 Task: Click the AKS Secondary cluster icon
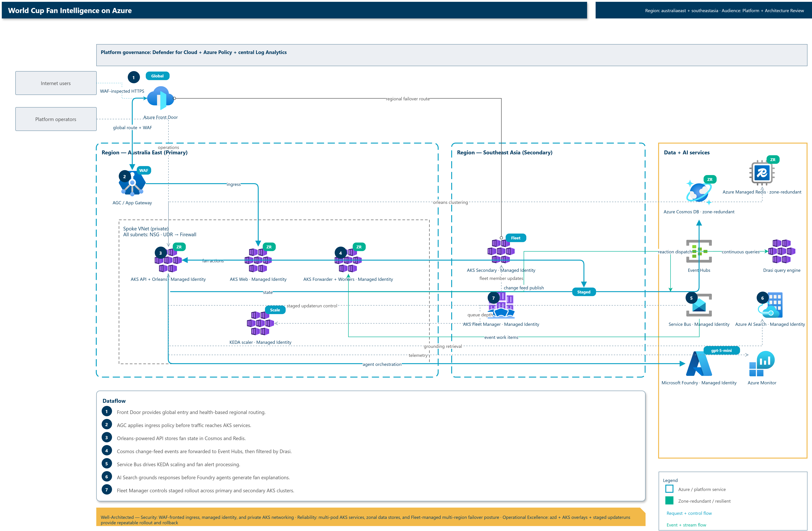[501, 251]
